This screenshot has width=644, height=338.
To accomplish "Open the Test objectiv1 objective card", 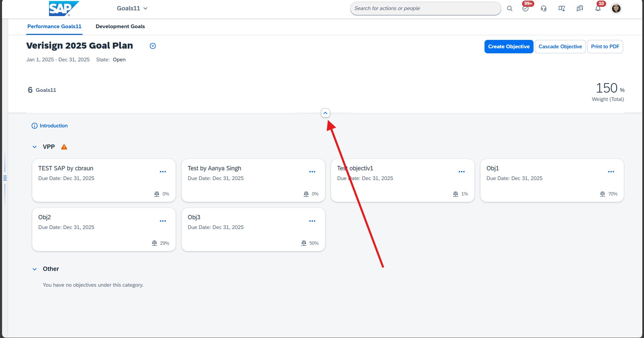I will [403, 180].
